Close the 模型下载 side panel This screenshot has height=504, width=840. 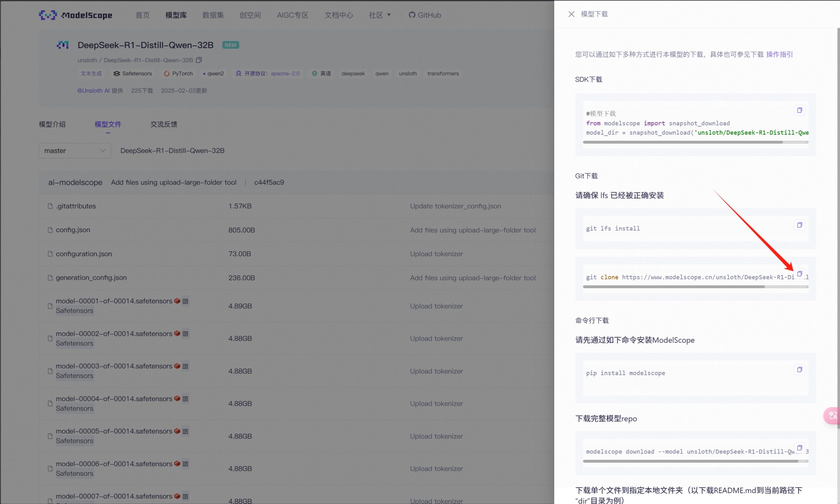[x=571, y=14]
